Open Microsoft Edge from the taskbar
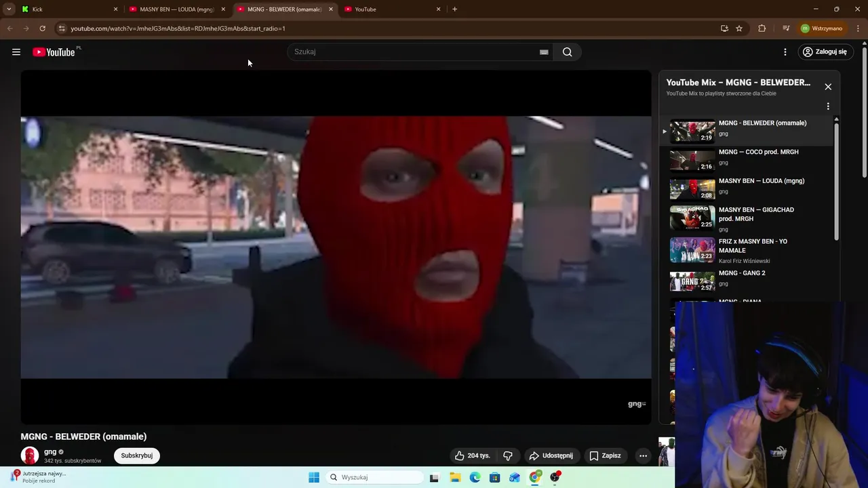This screenshot has width=868, height=488. (x=475, y=477)
